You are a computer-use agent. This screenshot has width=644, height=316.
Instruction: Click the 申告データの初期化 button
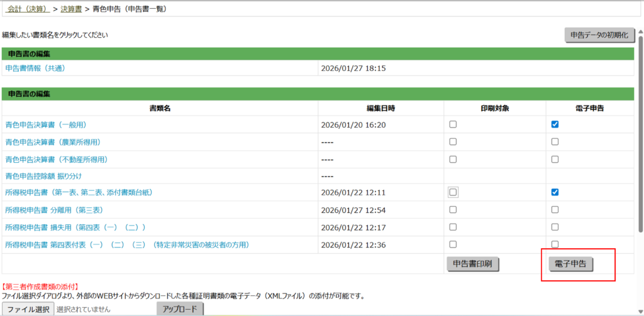point(599,35)
